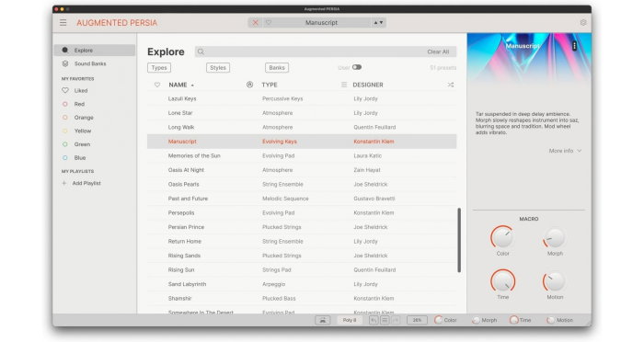Click the undo icon in bottom bar
This screenshot has width=644, height=342.
coord(374,320)
